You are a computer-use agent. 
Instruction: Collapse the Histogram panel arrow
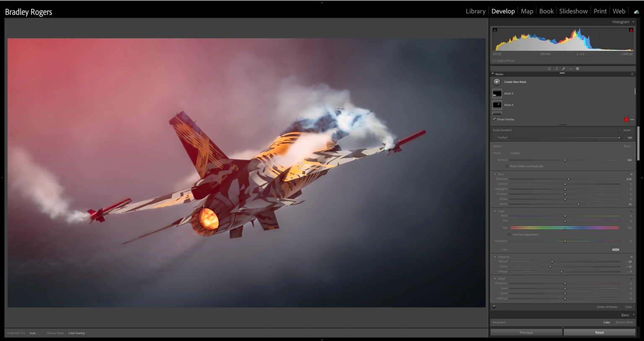tap(633, 22)
